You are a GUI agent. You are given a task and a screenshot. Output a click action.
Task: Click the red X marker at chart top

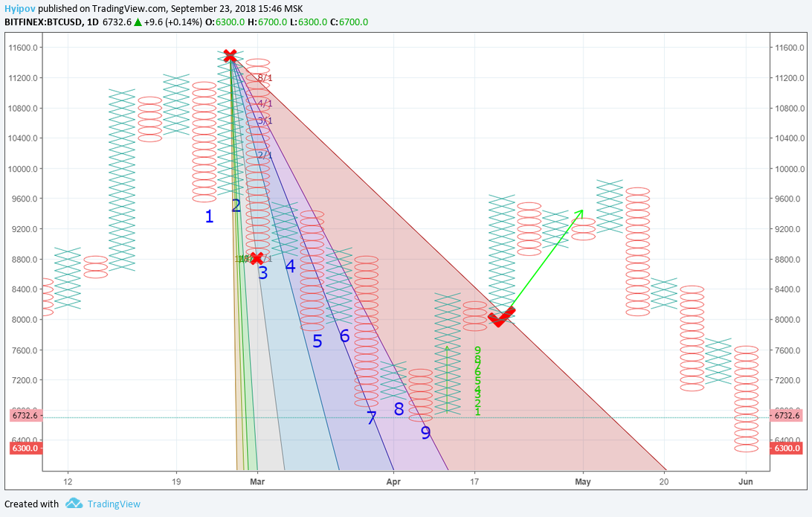pyautogui.click(x=230, y=55)
